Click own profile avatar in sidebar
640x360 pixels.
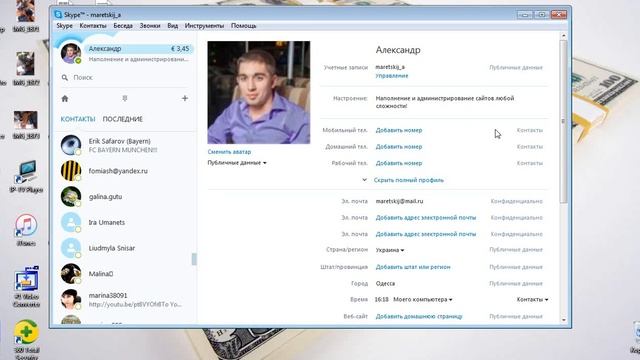[x=71, y=53]
